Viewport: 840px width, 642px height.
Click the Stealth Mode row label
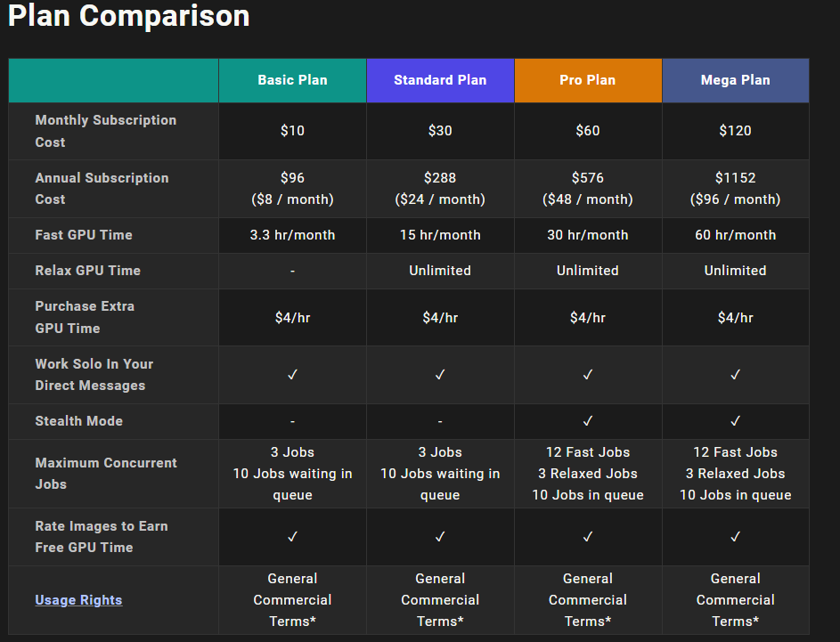[x=78, y=421]
